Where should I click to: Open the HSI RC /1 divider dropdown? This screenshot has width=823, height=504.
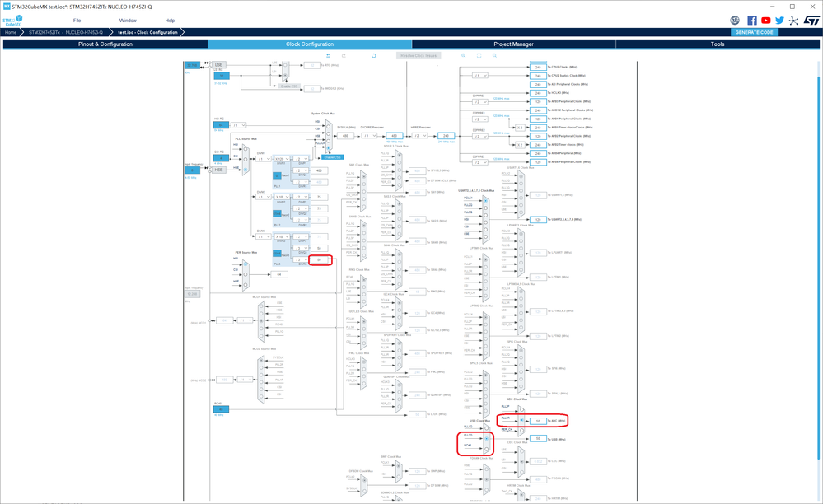pyautogui.click(x=239, y=125)
